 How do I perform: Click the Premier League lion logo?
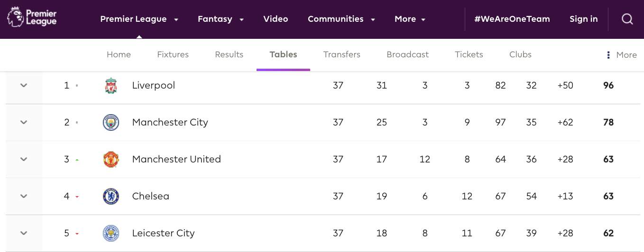[x=15, y=17]
